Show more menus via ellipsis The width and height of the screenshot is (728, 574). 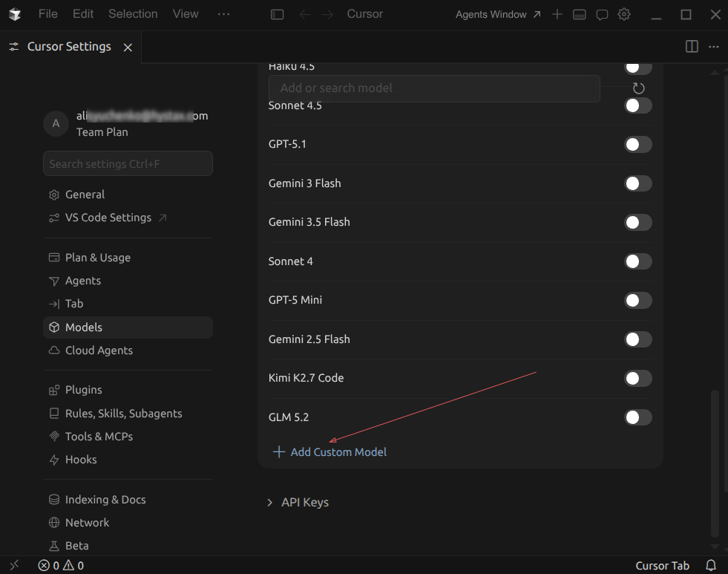tap(224, 14)
